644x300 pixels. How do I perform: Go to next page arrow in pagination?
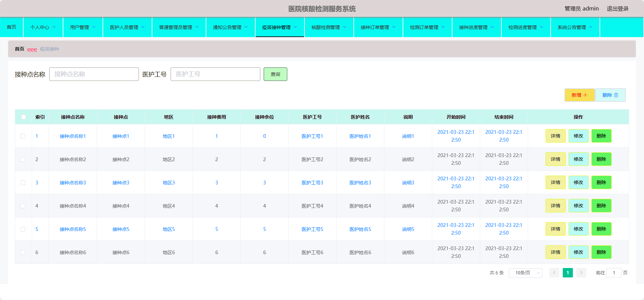coord(581,273)
